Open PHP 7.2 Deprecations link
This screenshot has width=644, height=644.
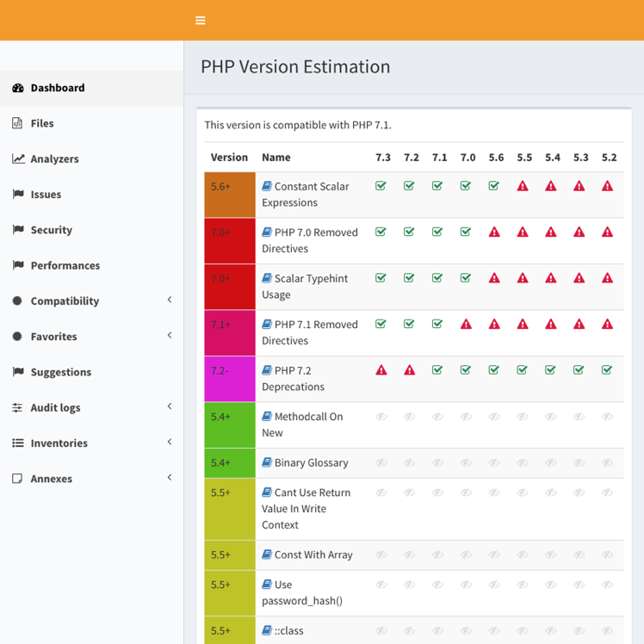coord(293,378)
